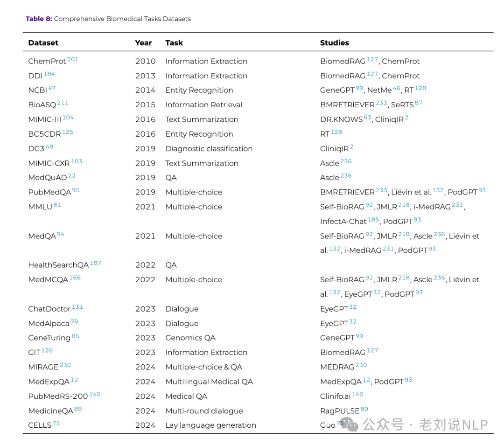Open citation 201 next to ChemProt dataset
504x445 pixels.
tap(73, 59)
